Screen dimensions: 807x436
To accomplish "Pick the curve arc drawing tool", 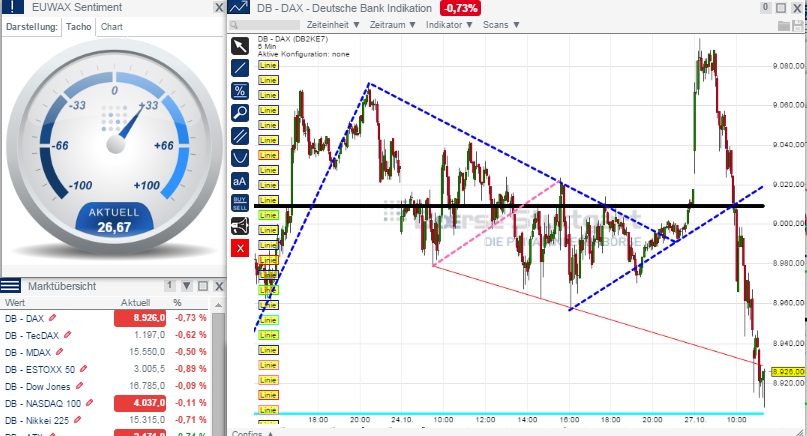I will (240, 158).
